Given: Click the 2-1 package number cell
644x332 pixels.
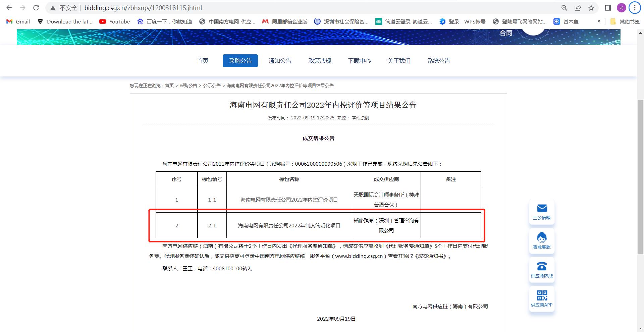Looking at the screenshot, I should [x=212, y=225].
